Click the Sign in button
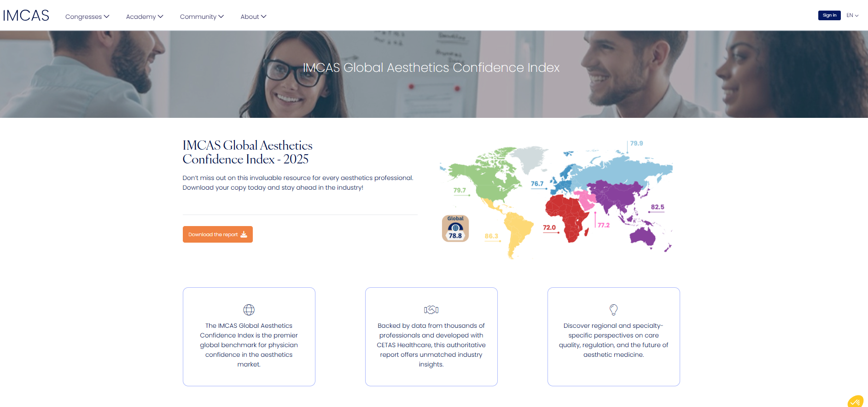Screen dimensions: 868x407 tap(829, 15)
